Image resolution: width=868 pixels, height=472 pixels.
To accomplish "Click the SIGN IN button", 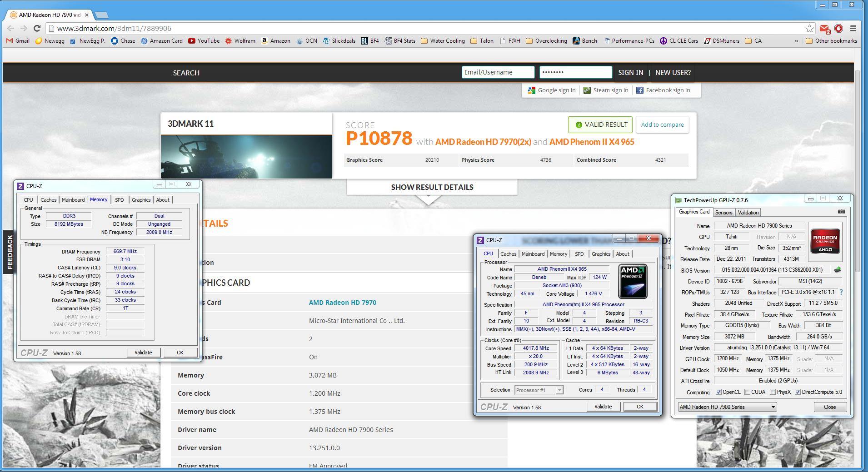I will (630, 73).
